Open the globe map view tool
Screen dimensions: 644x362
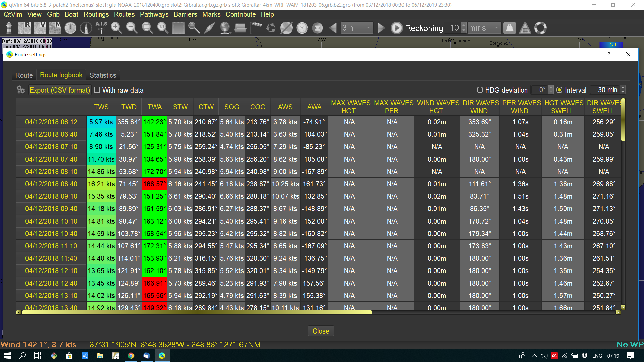pos(225,28)
